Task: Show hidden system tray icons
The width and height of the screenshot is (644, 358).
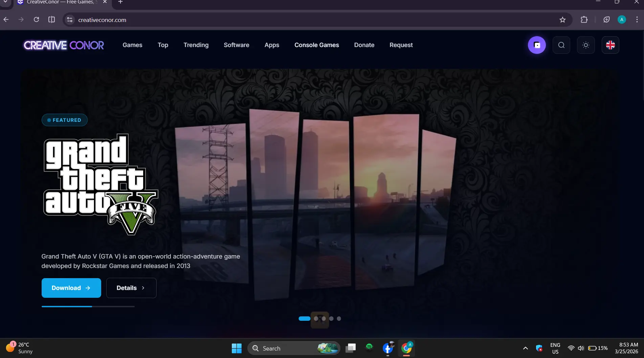Action: pos(525,348)
